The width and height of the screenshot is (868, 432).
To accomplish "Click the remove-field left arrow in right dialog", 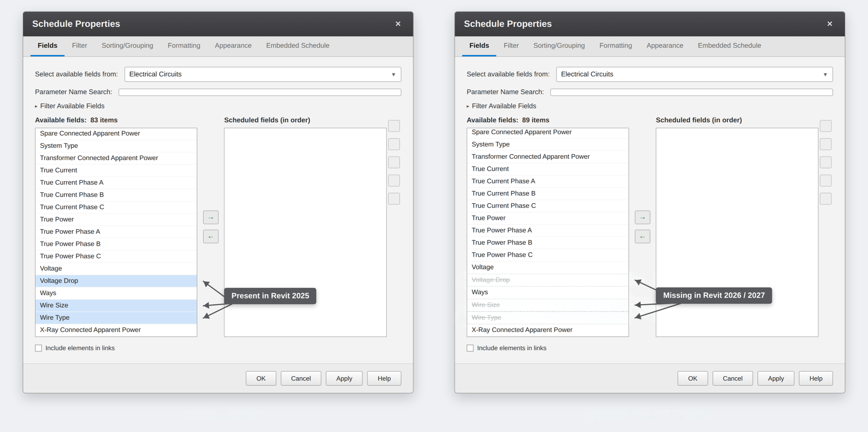I will 642,237.
